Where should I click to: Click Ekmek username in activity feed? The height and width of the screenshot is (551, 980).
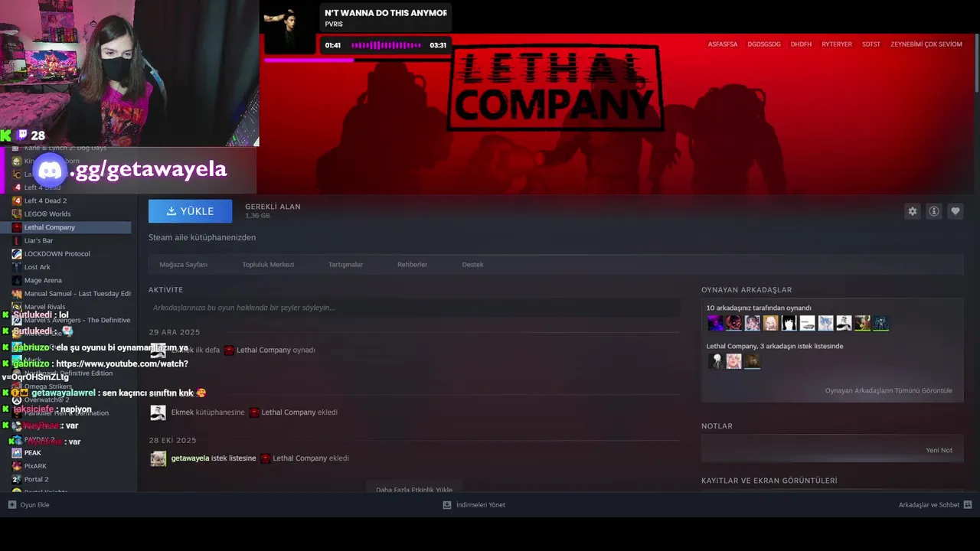point(182,412)
